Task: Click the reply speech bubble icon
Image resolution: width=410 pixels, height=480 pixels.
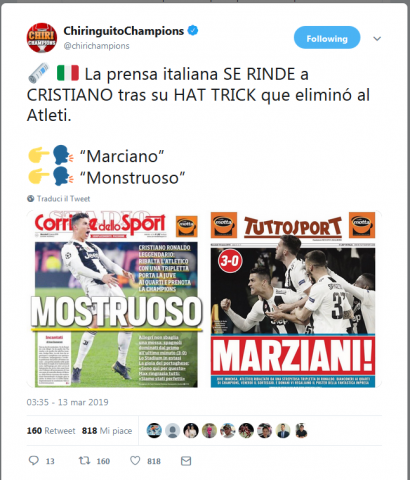Action: click(34, 461)
